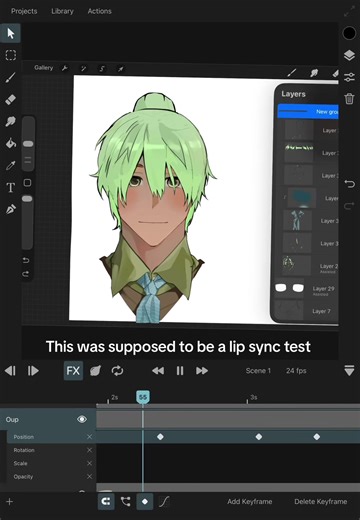360x520 pixels.
Task: Click the undo arrow on right sidebar
Action: point(349,184)
